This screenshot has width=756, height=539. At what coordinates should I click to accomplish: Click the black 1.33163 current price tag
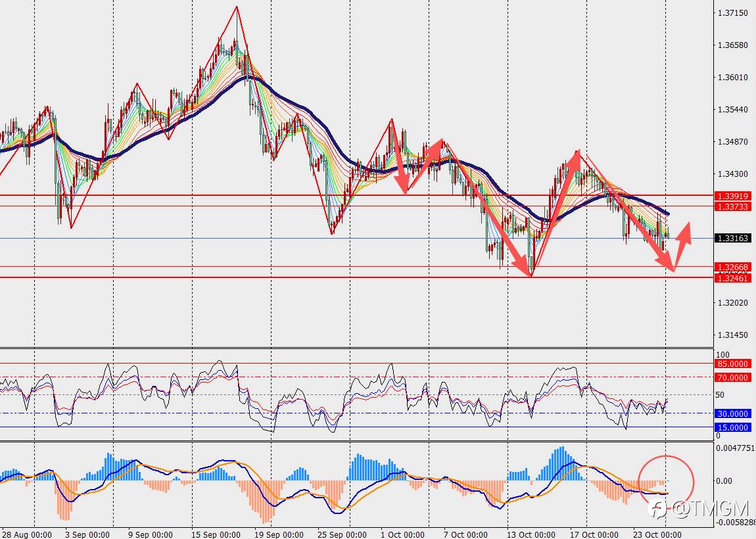coord(733,238)
